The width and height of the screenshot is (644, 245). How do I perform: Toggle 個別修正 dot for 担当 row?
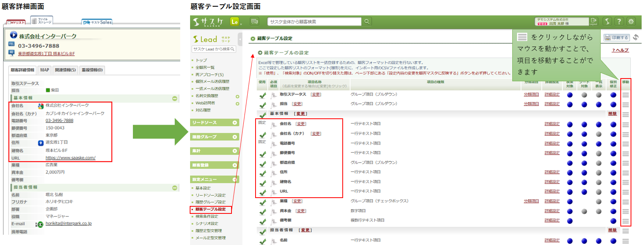613,105
